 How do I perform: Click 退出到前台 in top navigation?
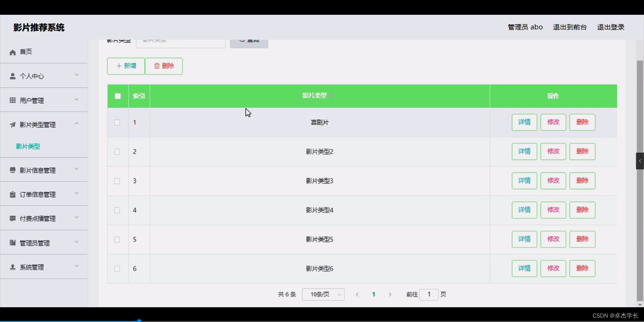(x=569, y=27)
